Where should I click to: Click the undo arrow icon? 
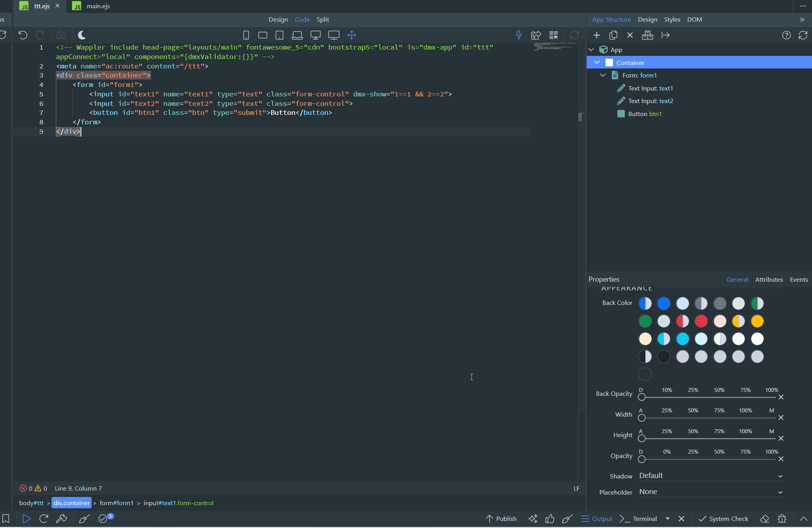pos(23,35)
